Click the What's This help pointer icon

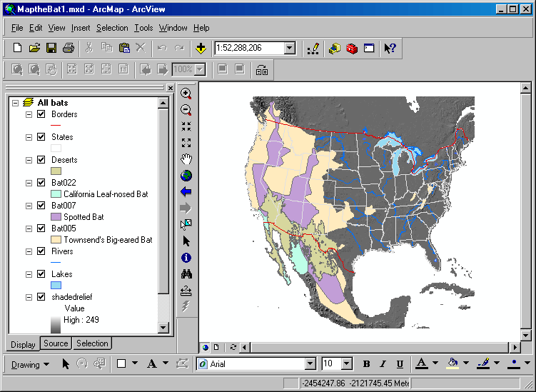390,49
